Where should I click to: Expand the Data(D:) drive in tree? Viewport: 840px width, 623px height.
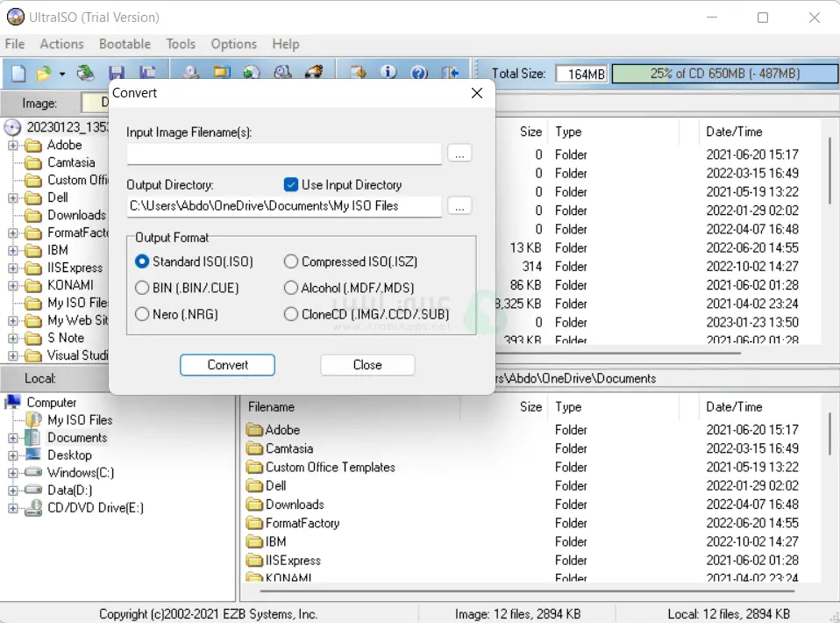click(13, 491)
